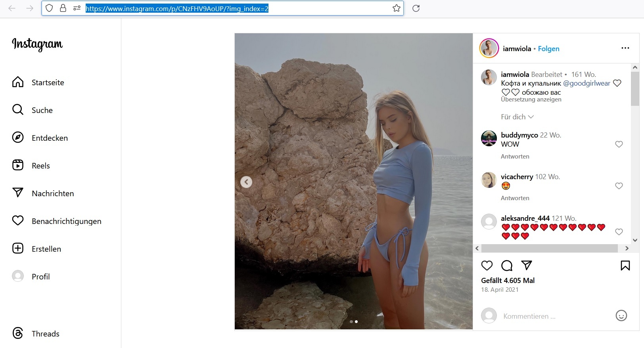Screen dimensions: 644x348
Task: Click the 18. April 2021 date
Action: 500,290
